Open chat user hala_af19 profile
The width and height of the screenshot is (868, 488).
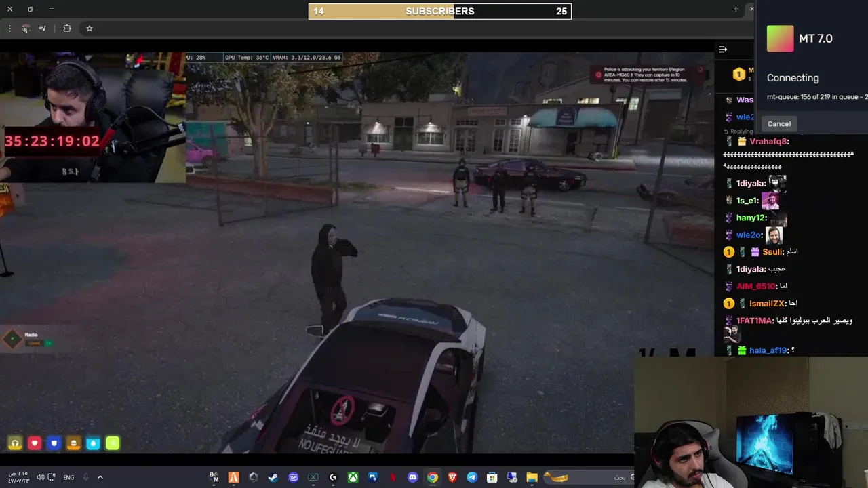(768, 350)
